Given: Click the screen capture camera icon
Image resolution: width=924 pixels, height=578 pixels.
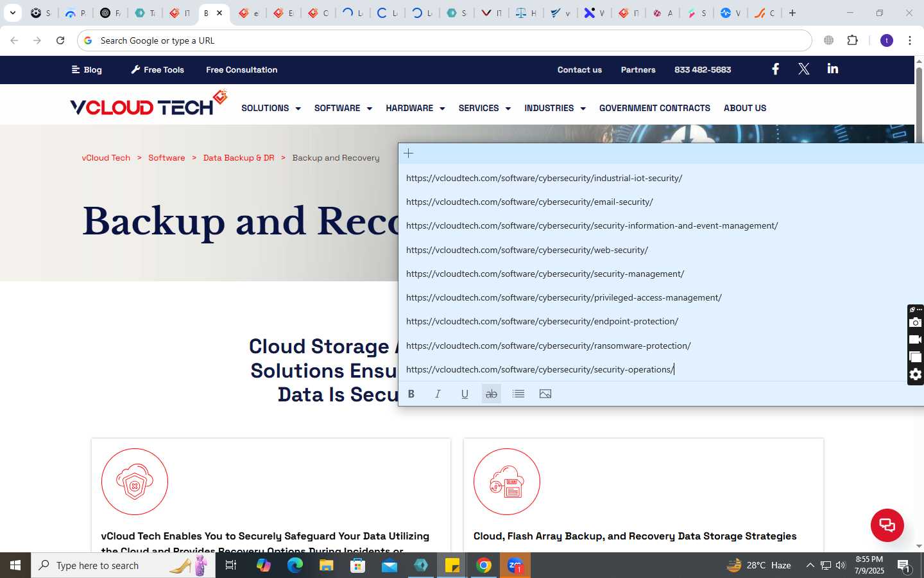Looking at the screenshot, I should click(x=916, y=322).
